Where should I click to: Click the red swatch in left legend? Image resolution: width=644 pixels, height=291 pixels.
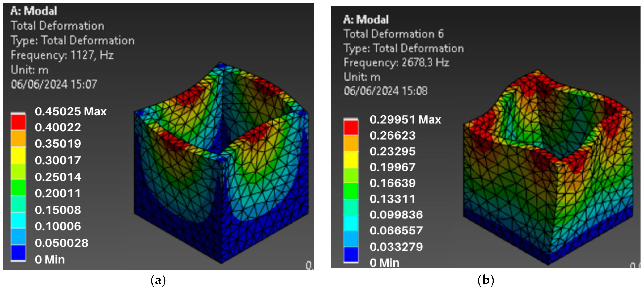(x=18, y=122)
